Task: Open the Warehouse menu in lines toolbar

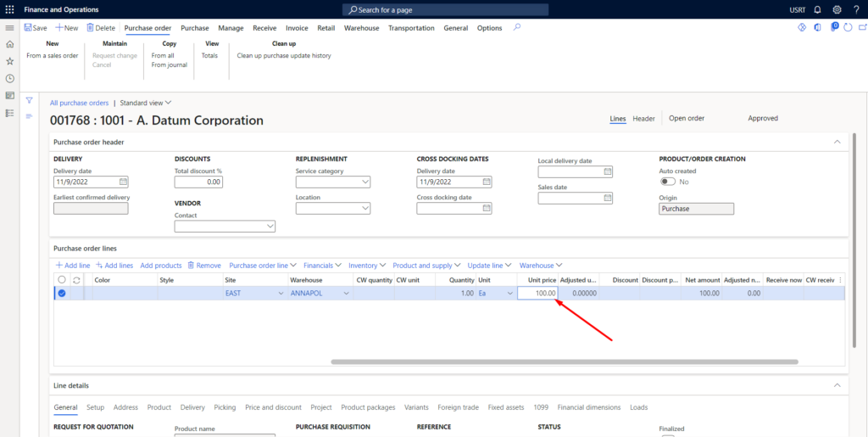Action: coord(541,266)
